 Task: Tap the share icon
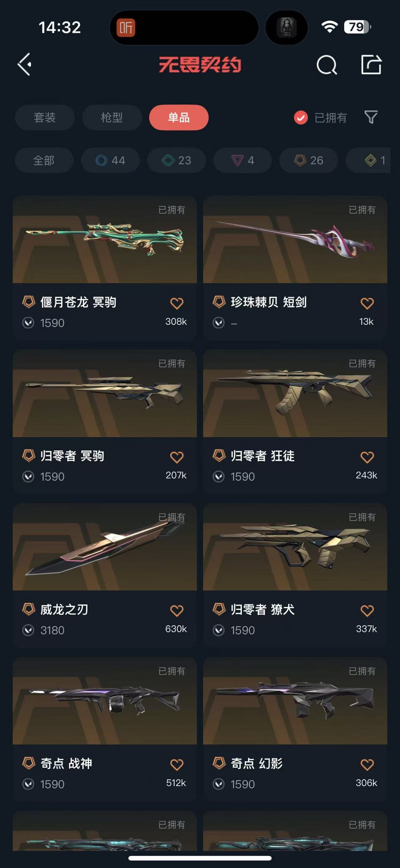[371, 65]
